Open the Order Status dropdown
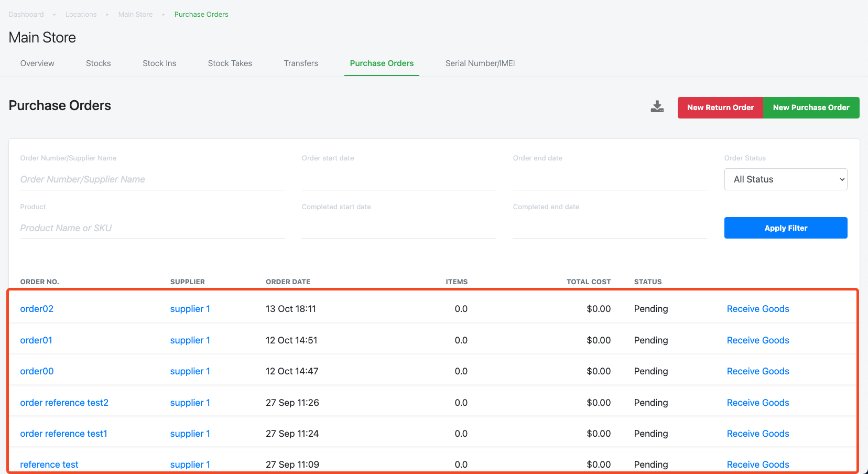This screenshot has width=868, height=474. 786,179
